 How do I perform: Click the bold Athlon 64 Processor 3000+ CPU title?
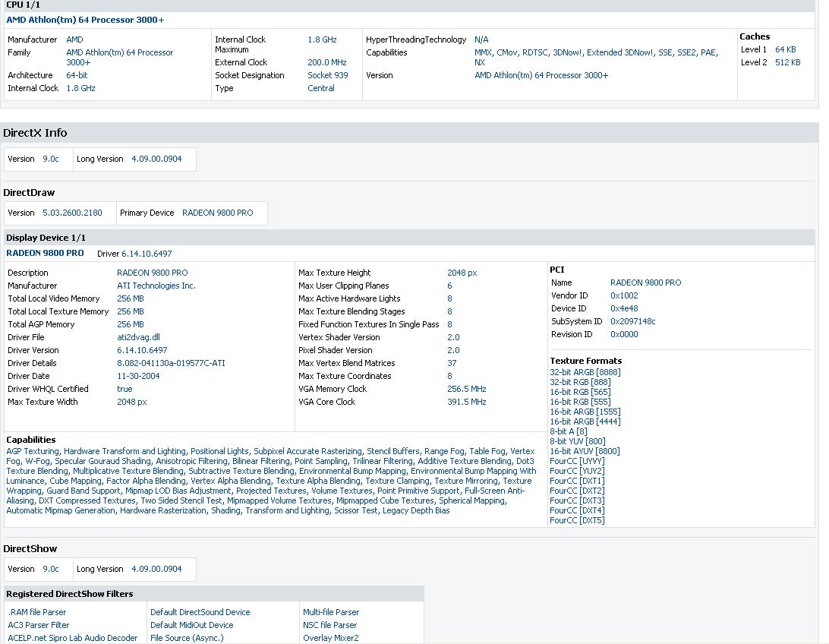[x=85, y=20]
